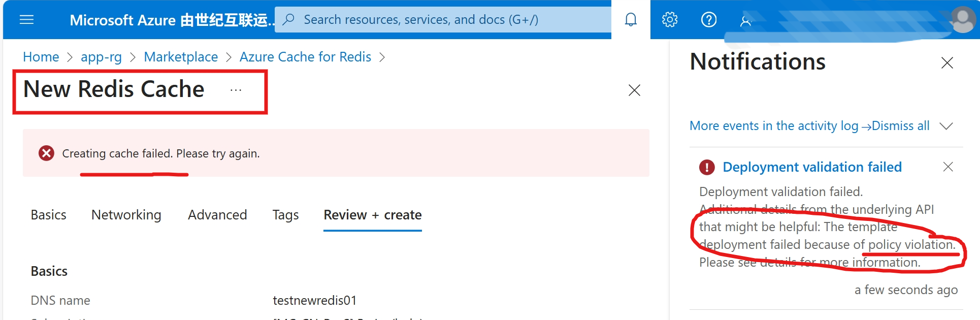Select the Advanced tab
Screen dimensions: 980x320
tap(217, 215)
